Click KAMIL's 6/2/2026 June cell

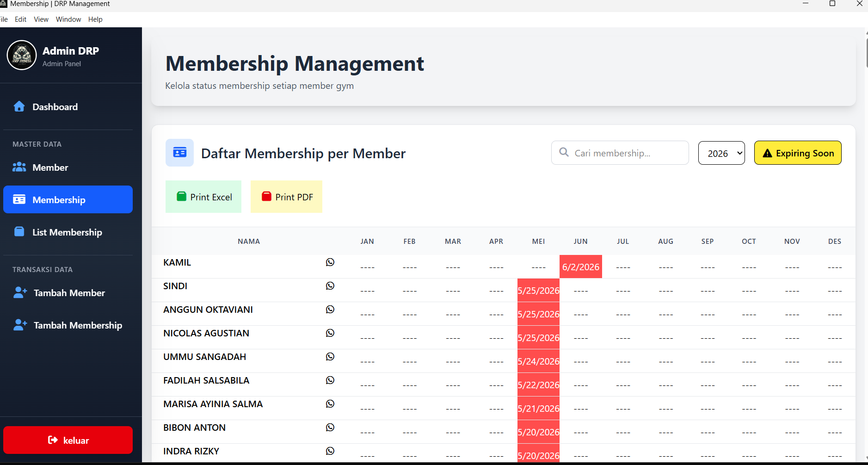coord(581,267)
